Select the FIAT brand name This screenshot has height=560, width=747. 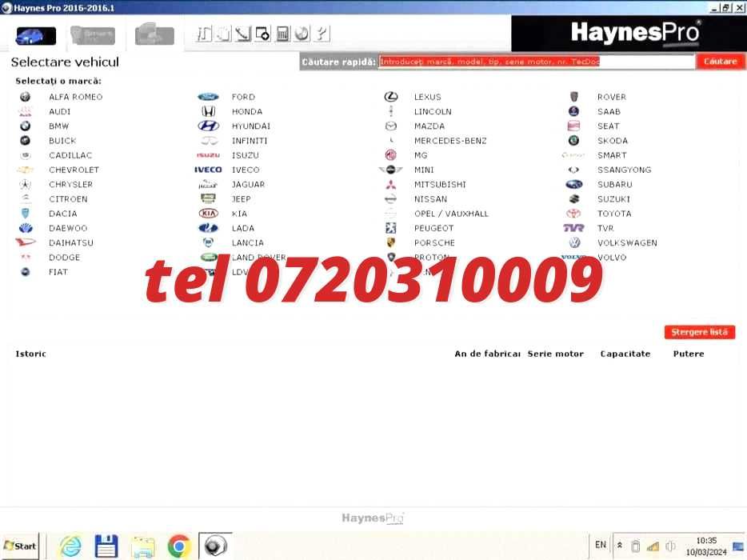tap(58, 272)
